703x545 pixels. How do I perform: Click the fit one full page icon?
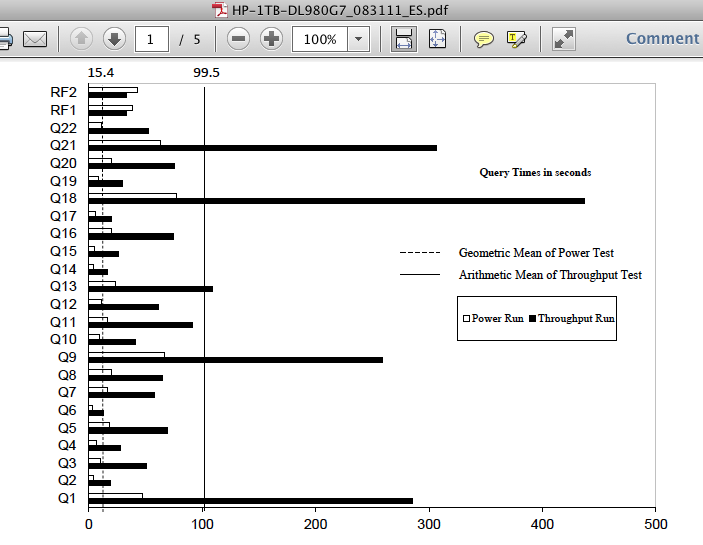[x=437, y=39]
